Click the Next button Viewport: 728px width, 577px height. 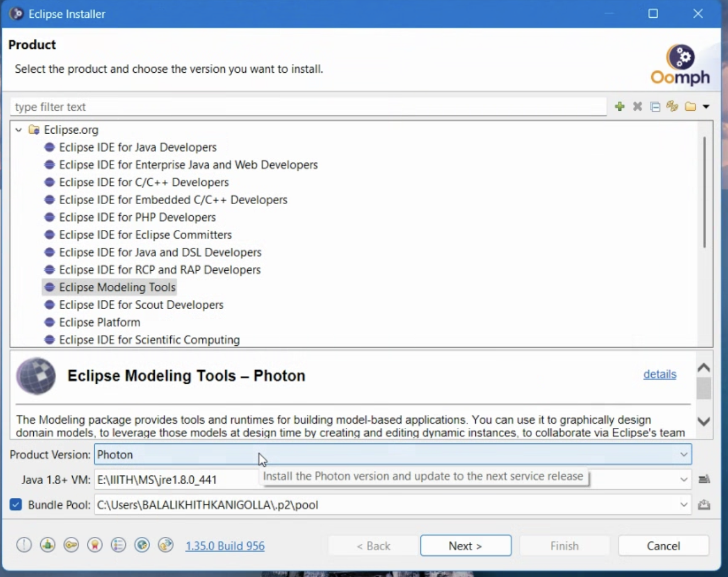(x=465, y=545)
